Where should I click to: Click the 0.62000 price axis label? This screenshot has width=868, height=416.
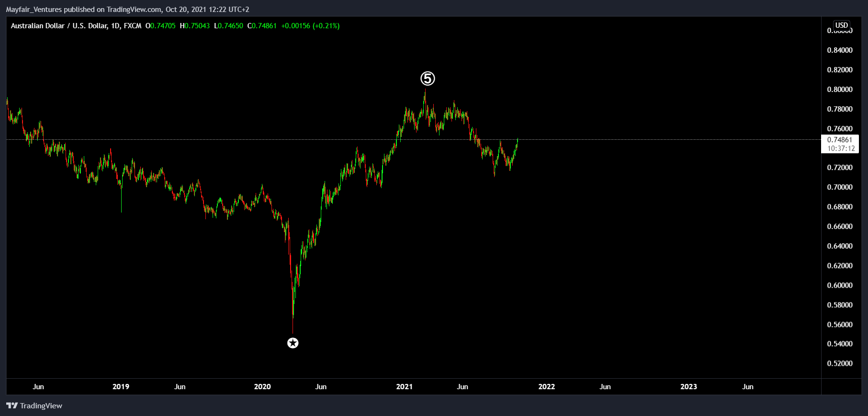[x=840, y=266]
